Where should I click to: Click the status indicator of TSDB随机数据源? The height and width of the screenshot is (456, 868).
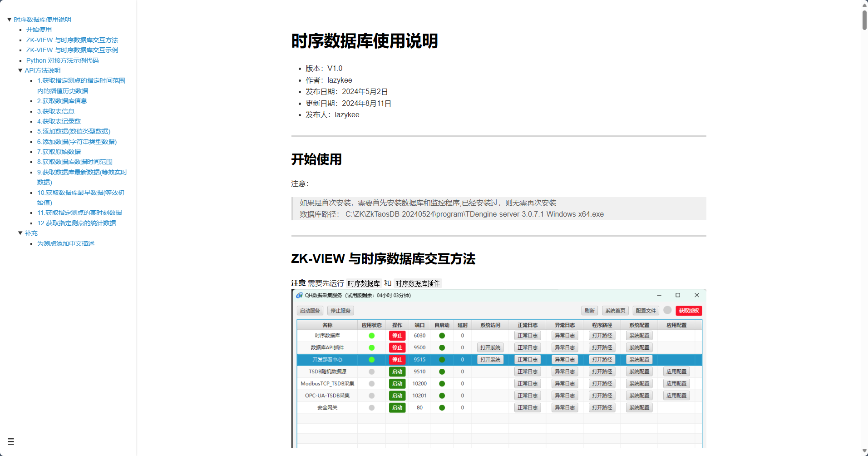pyautogui.click(x=371, y=371)
